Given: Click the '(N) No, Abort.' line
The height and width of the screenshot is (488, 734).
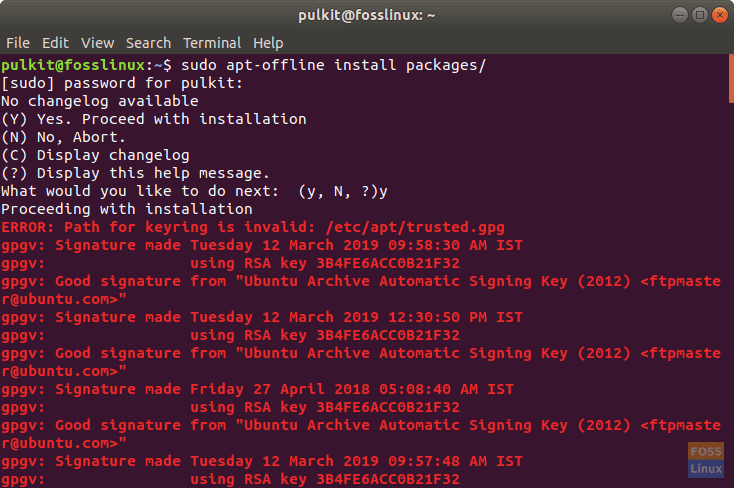Looking at the screenshot, I should [63, 137].
